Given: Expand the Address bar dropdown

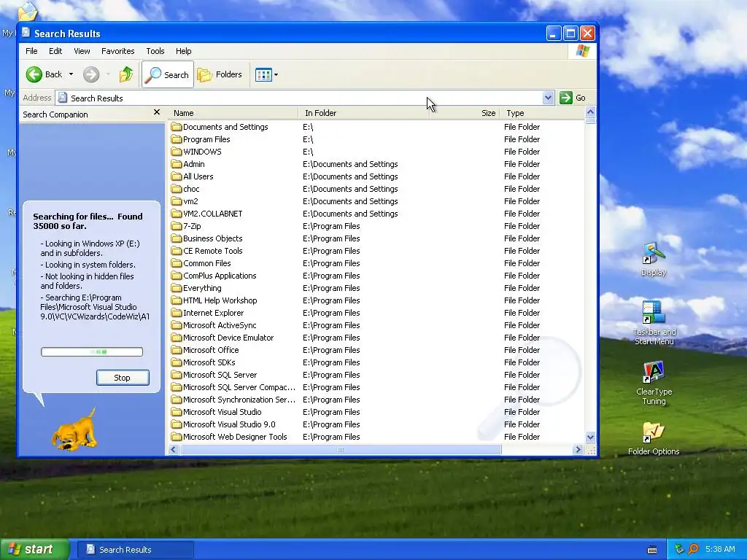Looking at the screenshot, I should pos(548,98).
